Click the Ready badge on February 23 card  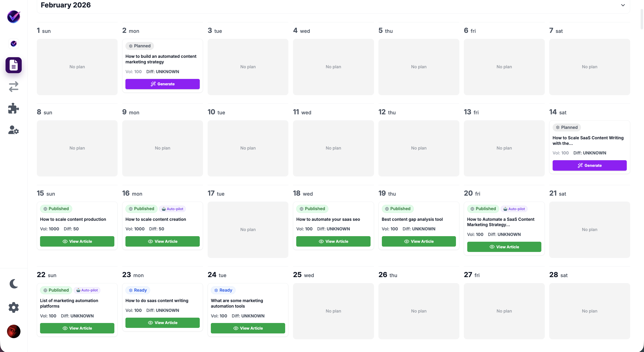pyautogui.click(x=138, y=290)
